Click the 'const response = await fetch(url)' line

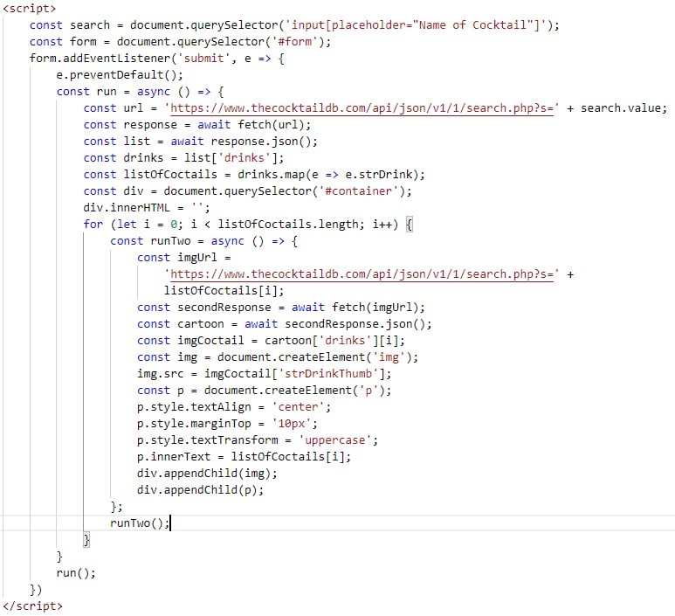[x=196, y=125]
